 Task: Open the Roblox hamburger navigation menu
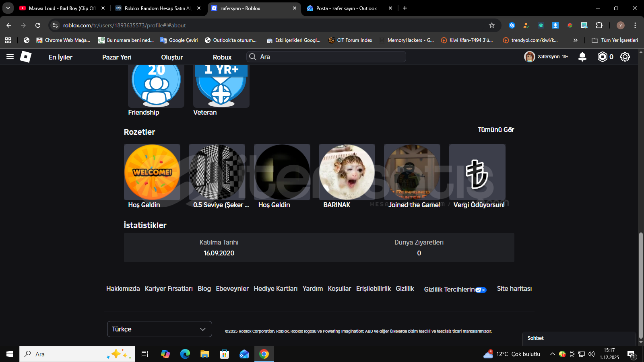[x=10, y=57]
